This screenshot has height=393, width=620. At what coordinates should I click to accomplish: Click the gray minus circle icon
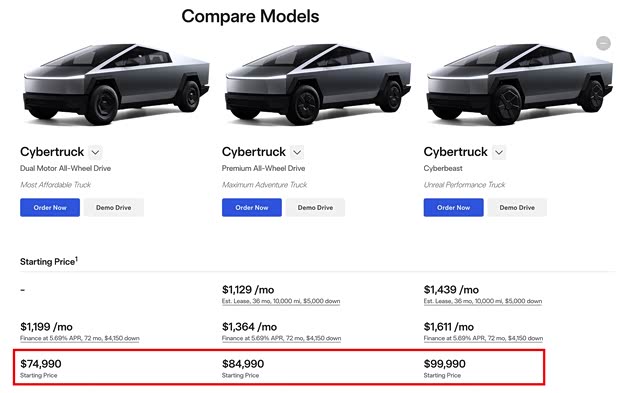(603, 43)
